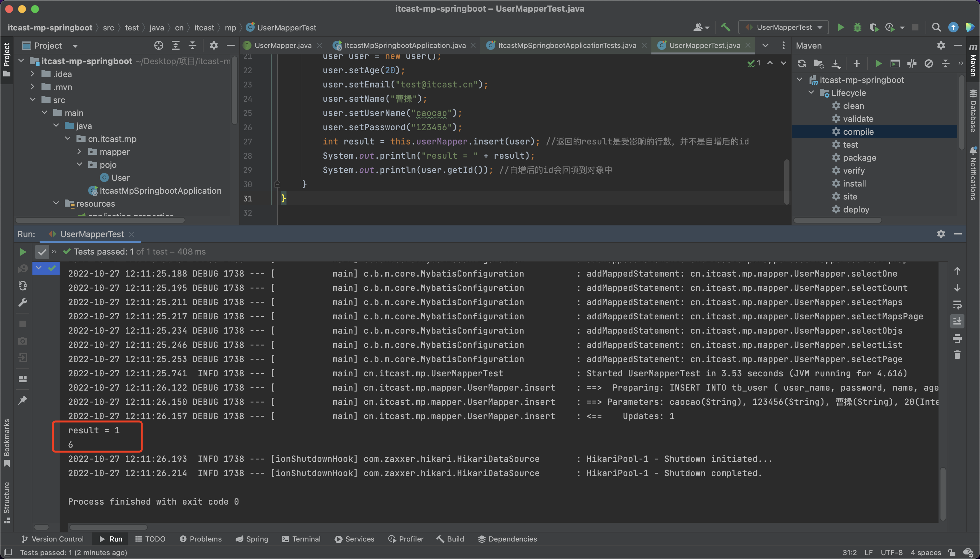The height and width of the screenshot is (559, 980).
Task: Print the console output
Action: [957, 338]
